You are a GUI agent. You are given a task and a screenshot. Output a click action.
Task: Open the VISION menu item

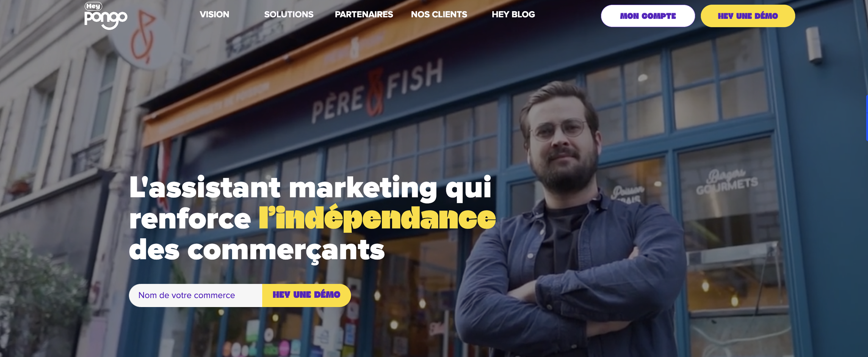point(214,15)
